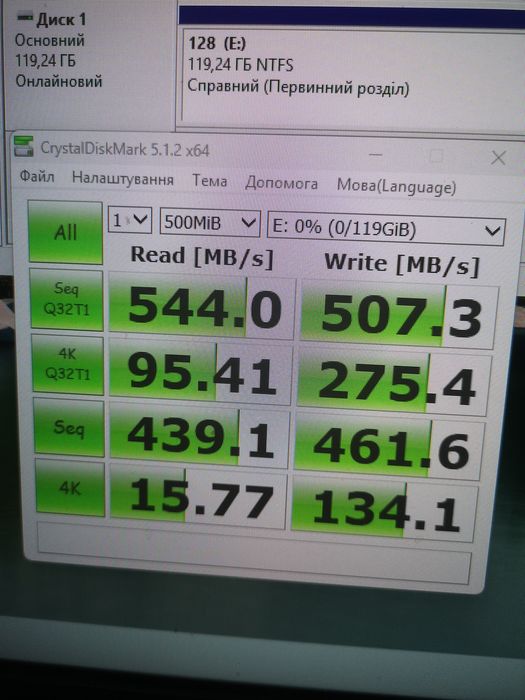Click the CrystalDiskMark app icon in title bar
The image size is (525, 700).
[x=24, y=146]
